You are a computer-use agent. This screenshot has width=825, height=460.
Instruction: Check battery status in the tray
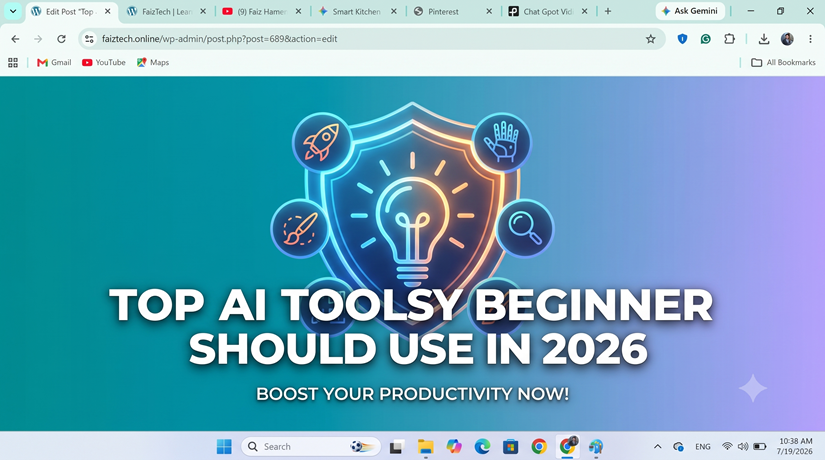(759, 446)
